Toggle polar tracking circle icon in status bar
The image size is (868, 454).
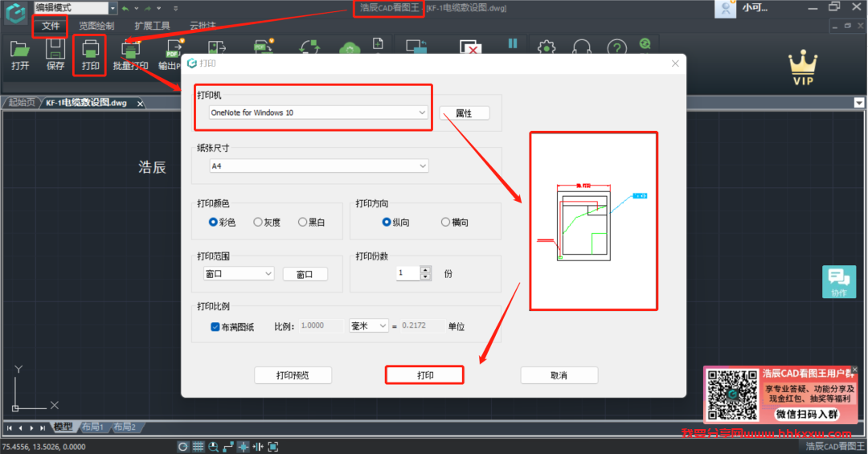point(182,447)
